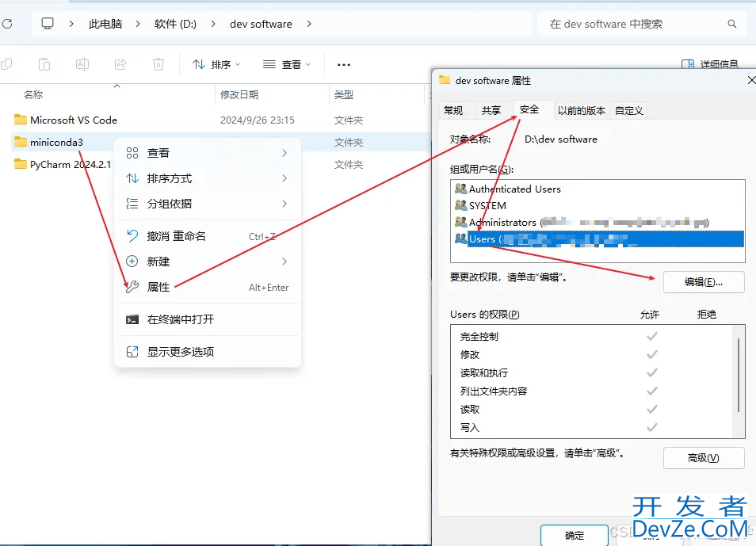Image resolution: width=756 pixels, height=546 pixels.
Task: Choose 撤消 重命名 in context menu
Action: (208, 236)
